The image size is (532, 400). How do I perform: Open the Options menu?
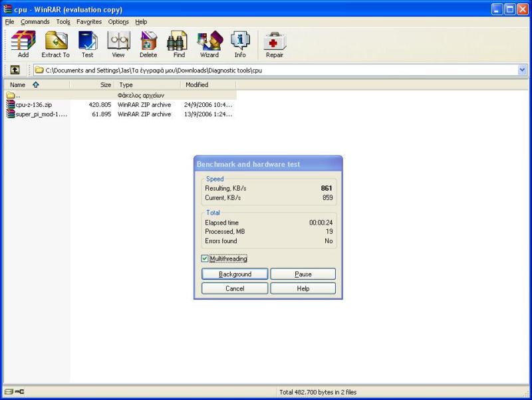[x=118, y=22]
